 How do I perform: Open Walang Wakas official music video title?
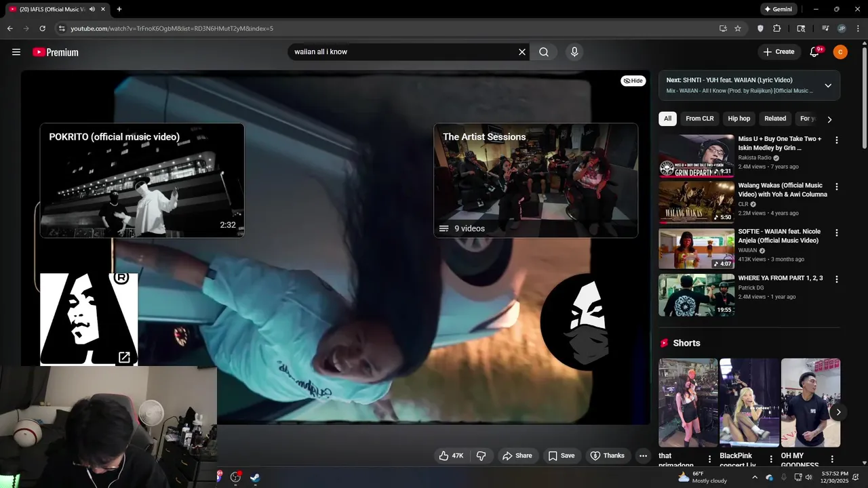pyautogui.click(x=783, y=190)
